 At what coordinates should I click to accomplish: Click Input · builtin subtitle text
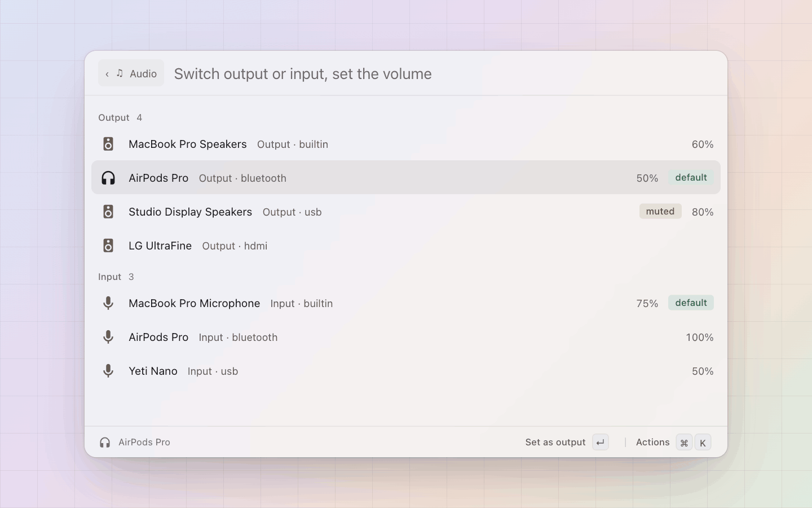tap(302, 304)
